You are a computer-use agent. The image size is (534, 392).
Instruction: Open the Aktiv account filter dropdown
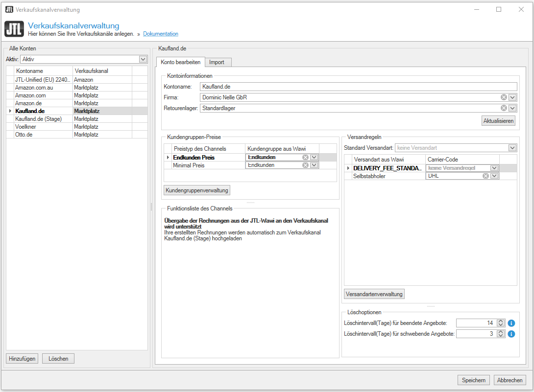(x=143, y=59)
